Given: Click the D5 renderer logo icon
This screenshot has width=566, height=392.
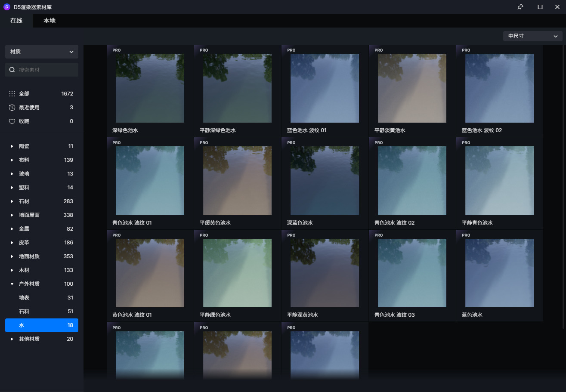Looking at the screenshot, I should pos(6,7).
